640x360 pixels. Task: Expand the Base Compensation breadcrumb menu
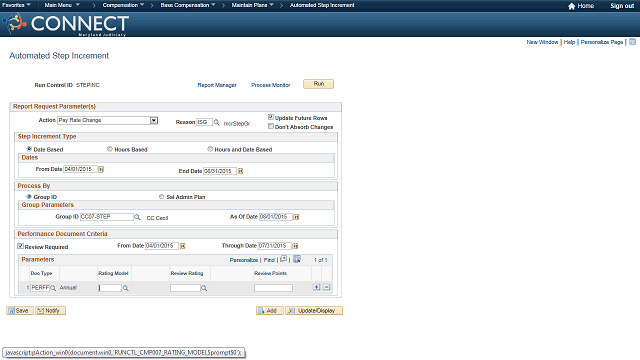[188, 5]
